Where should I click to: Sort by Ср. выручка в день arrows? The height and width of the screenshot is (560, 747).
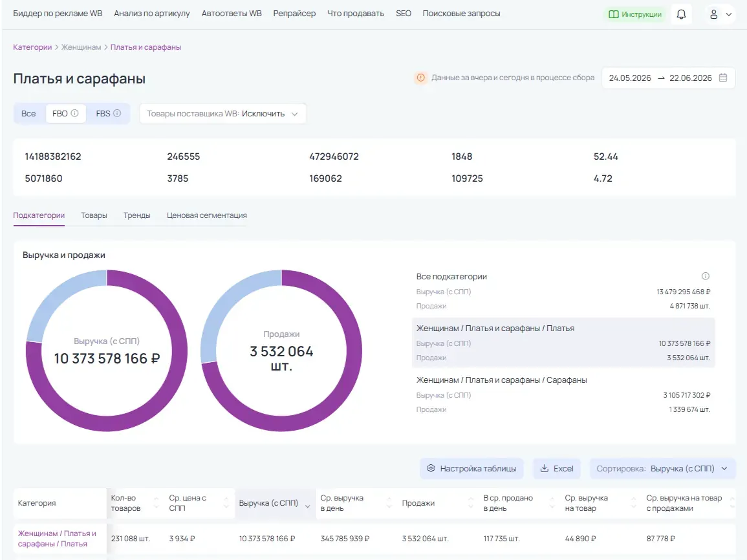tap(389, 503)
